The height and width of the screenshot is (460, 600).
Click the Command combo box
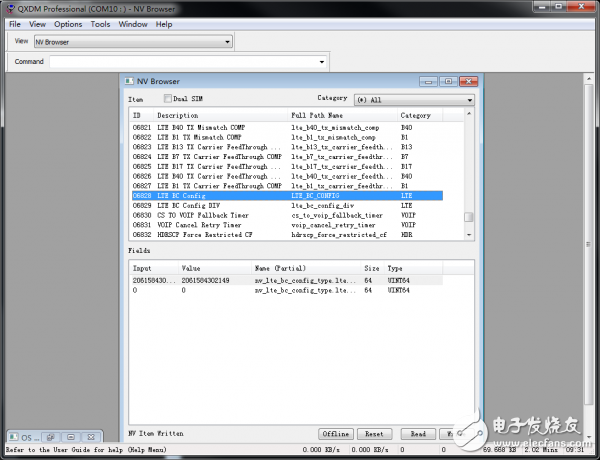(300, 61)
